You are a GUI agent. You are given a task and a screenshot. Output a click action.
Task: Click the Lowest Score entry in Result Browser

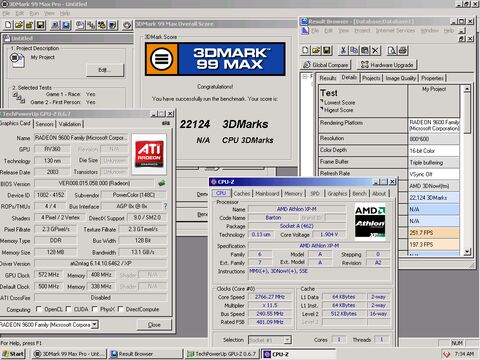(340, 103)
